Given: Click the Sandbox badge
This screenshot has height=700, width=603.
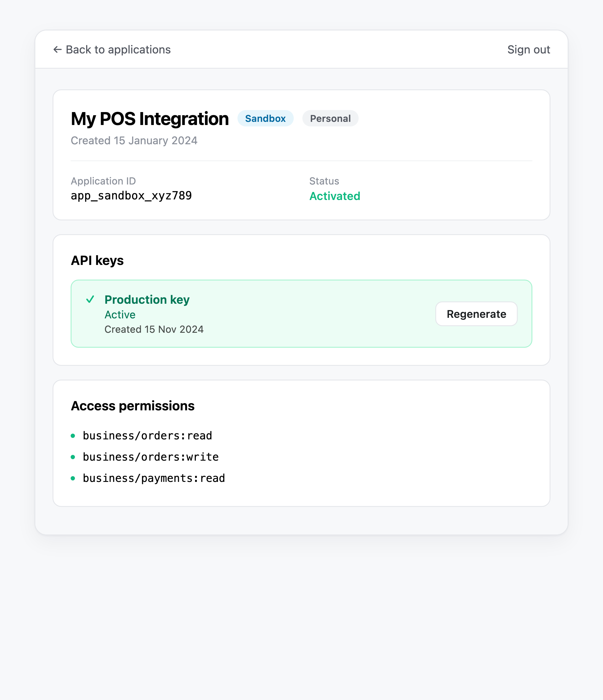Looking at the screenshot, I should (265, 118).
